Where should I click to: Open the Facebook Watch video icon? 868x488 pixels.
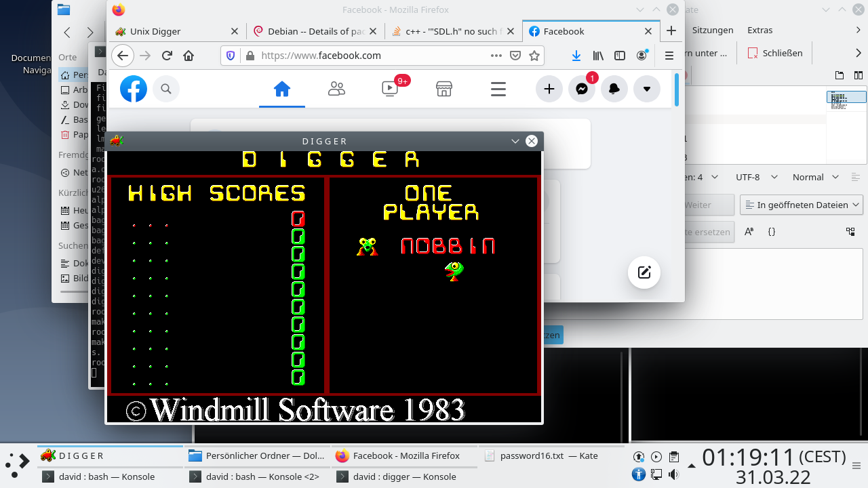tap(390, 89)
